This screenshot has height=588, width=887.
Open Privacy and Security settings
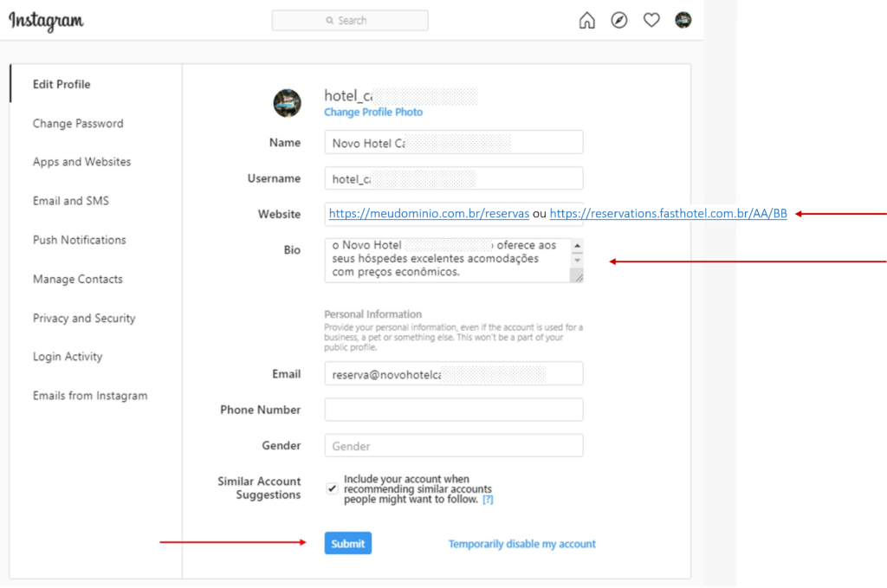click(84, 318)
